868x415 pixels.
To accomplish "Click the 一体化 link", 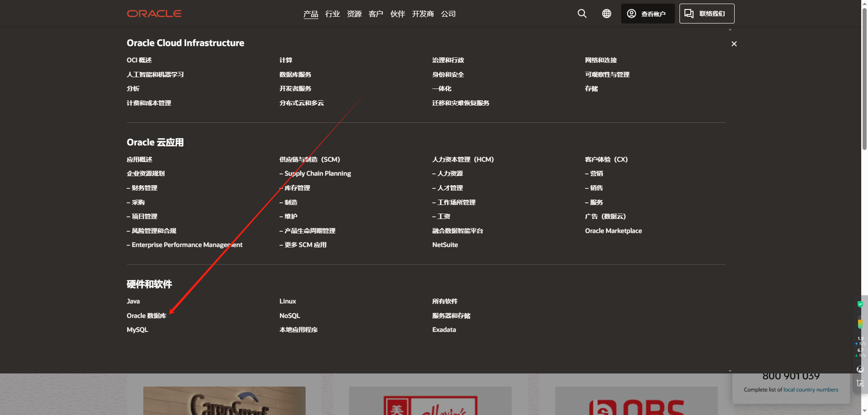I will tap(442, 89).
